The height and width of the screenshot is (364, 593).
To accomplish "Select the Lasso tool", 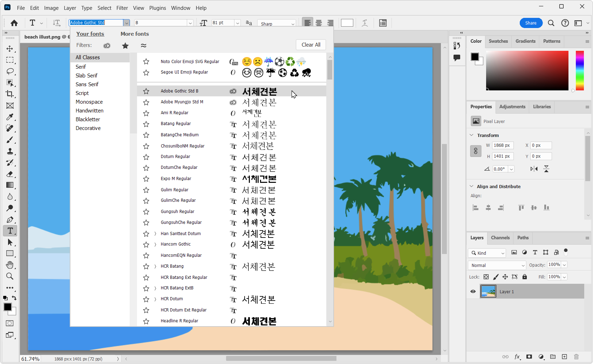I will (10, 71).
